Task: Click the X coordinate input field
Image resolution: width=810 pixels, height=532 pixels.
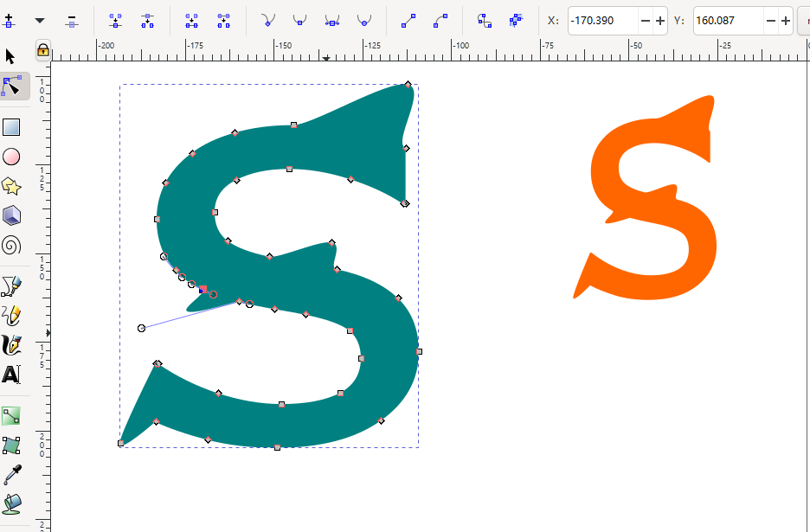Action: (x=603, y=21)
